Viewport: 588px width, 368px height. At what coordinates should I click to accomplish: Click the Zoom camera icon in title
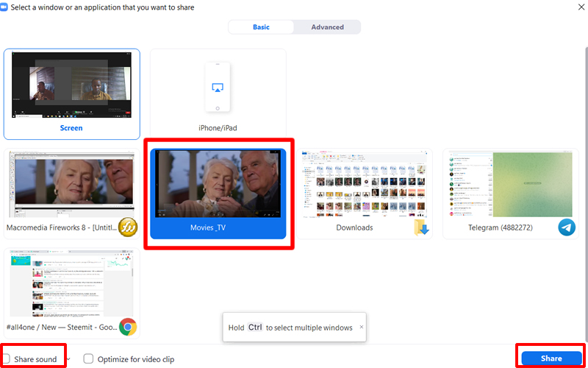4,7
